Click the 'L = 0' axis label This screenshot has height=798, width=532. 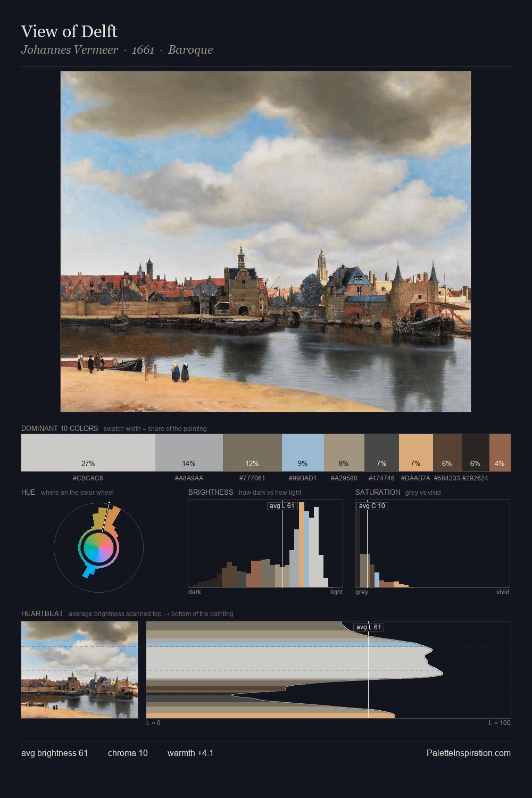(x=153, y=723)
